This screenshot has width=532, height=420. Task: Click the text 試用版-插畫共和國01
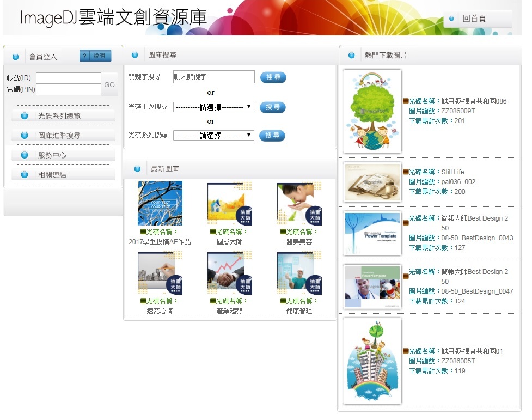point(472,351)
